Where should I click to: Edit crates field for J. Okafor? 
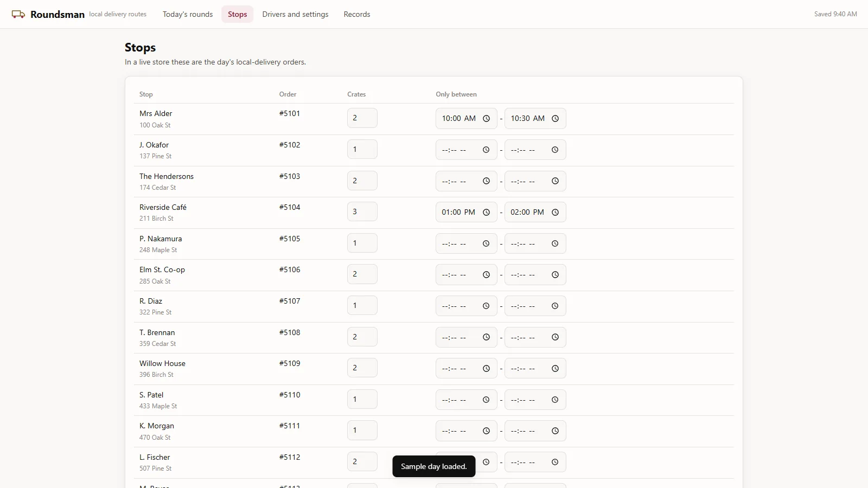coord(362,150)
